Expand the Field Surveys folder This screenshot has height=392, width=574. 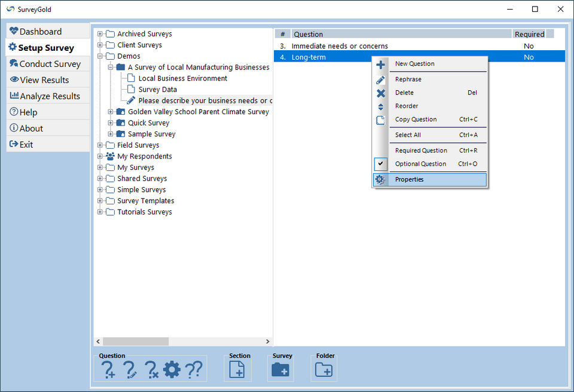click(100, 145)
